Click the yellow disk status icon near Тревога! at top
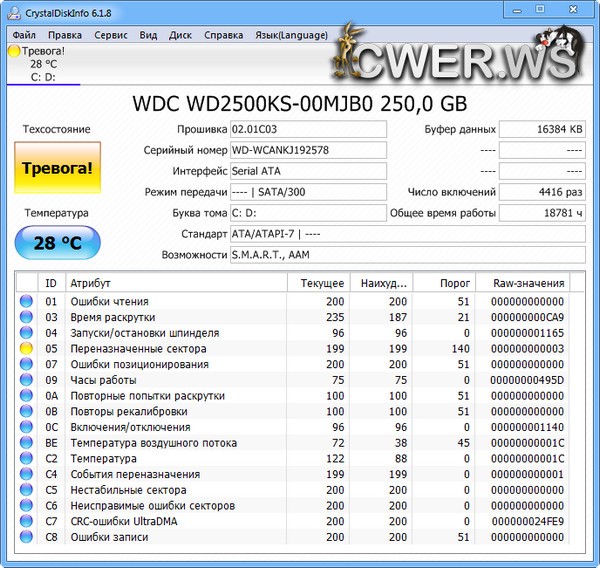This screenshot has width=600, height=568. pyautogui.click(x=13, y=50)
